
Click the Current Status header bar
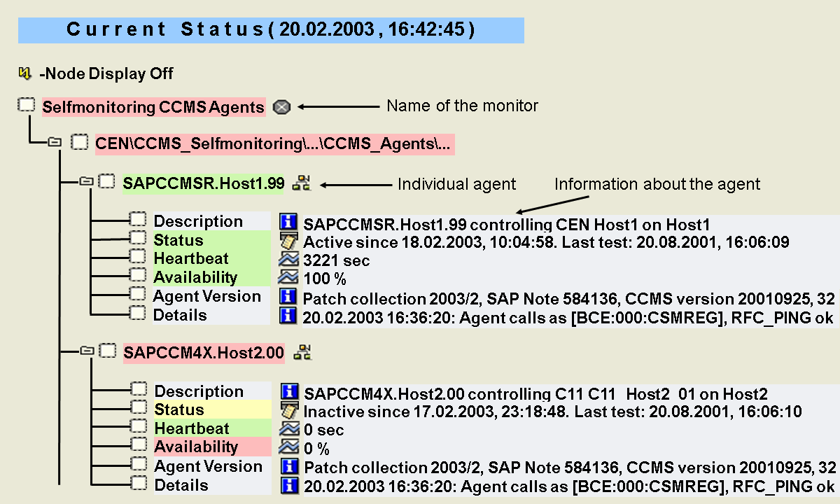pos(271,30)
